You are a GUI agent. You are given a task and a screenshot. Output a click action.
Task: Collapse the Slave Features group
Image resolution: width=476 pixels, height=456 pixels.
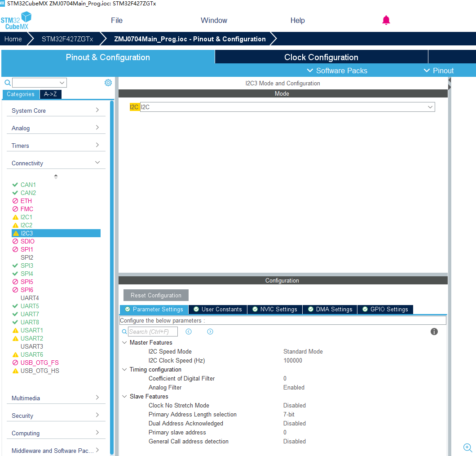pyautogui.click(x=124, y=396)
